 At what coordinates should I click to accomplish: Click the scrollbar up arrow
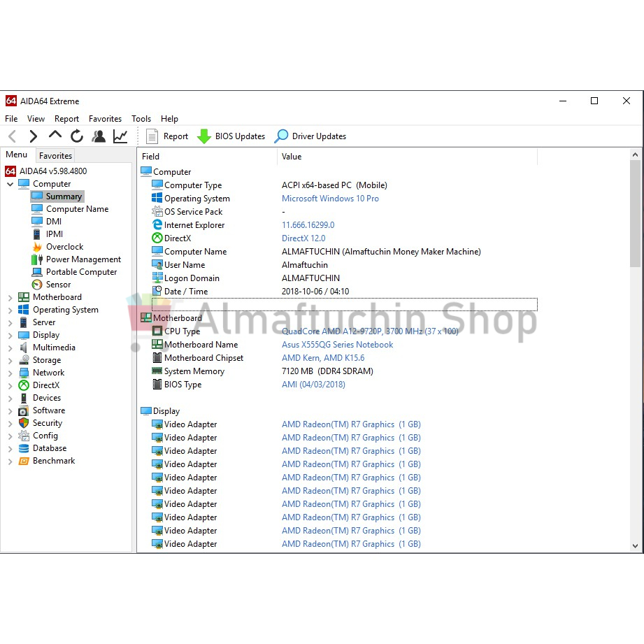pyautogui.click(x=635, y=155)
